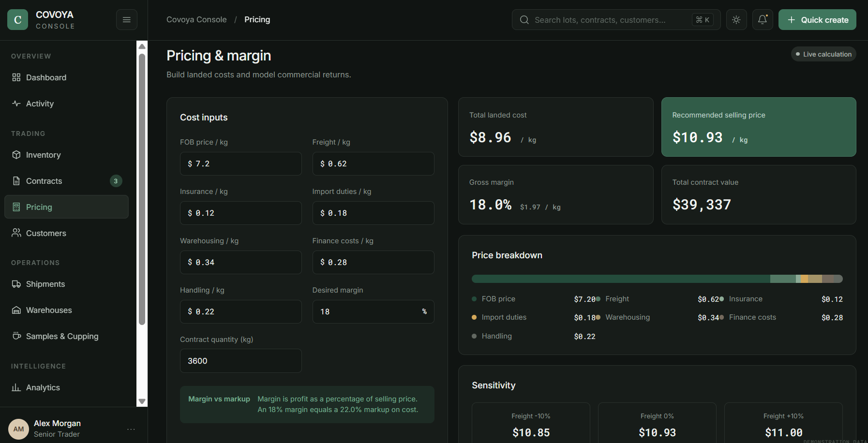Navigate to Samples & Cupping

(67, 336)
